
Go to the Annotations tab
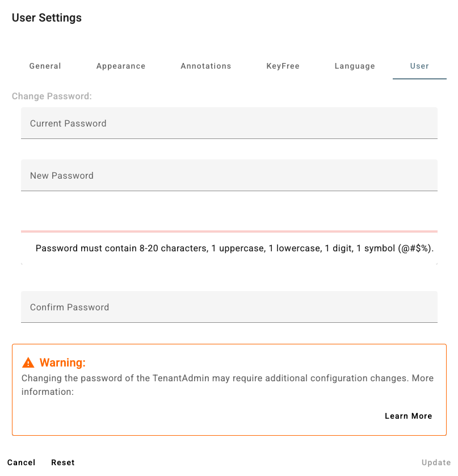(x=205, y=66)
